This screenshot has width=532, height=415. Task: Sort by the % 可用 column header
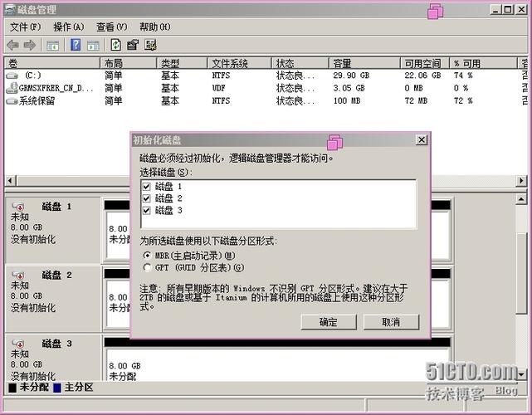click(483, 63)
